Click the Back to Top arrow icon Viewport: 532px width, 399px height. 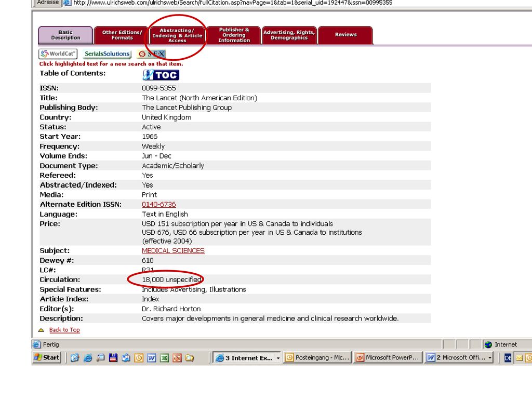tap(41, 330)
